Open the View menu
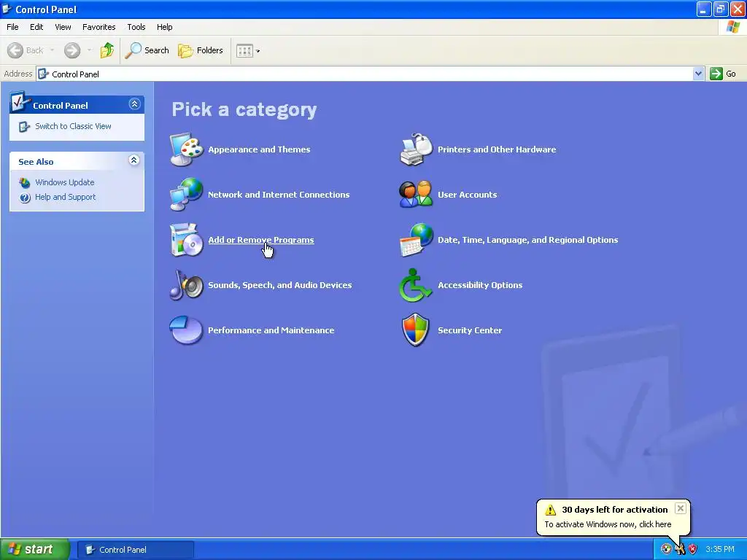747x560 pixels. pos(63,27)
